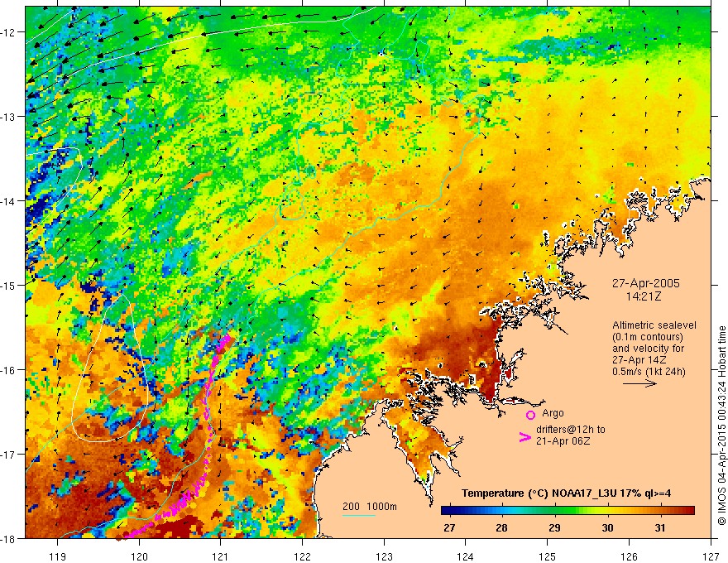Click the 125 longitude axis label
The width and height of the screenshot is (728, 563).
pos(548,556)
